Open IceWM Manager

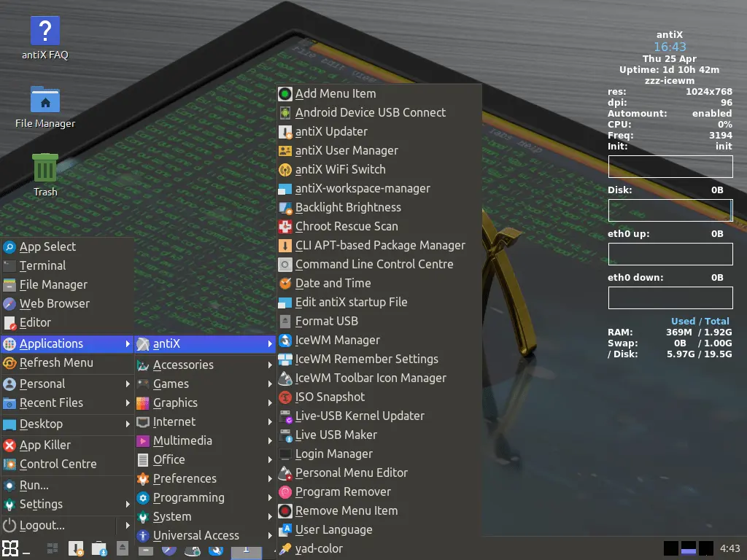coord(379,341)
